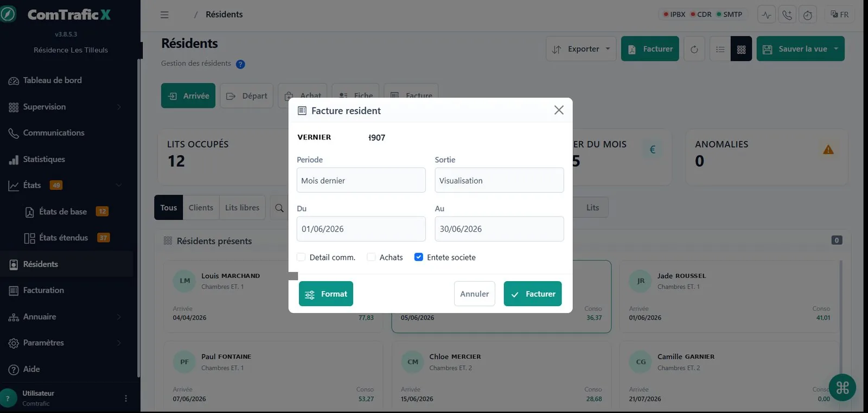Click the ComTrafic X compass logo
868x413 pixels.
tap(9, 14)
